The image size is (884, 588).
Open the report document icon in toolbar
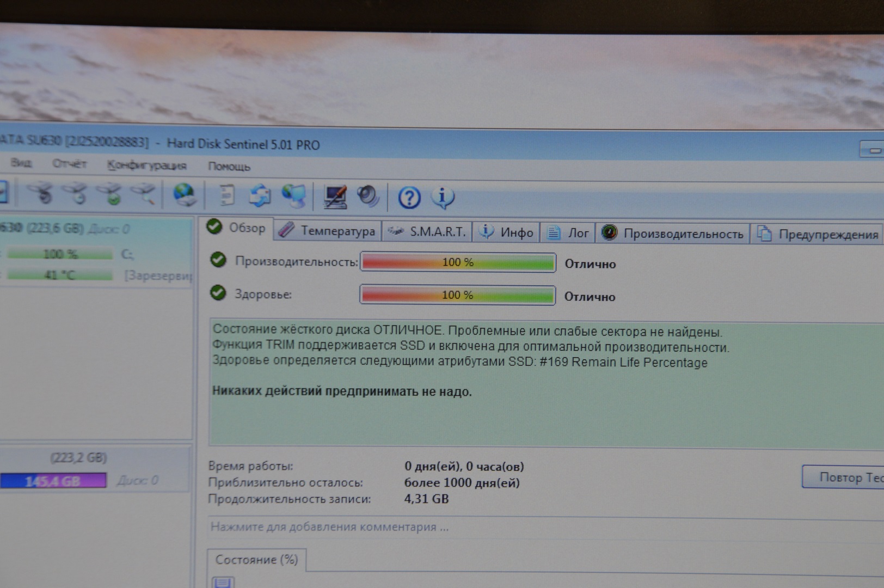pos(226,195)
